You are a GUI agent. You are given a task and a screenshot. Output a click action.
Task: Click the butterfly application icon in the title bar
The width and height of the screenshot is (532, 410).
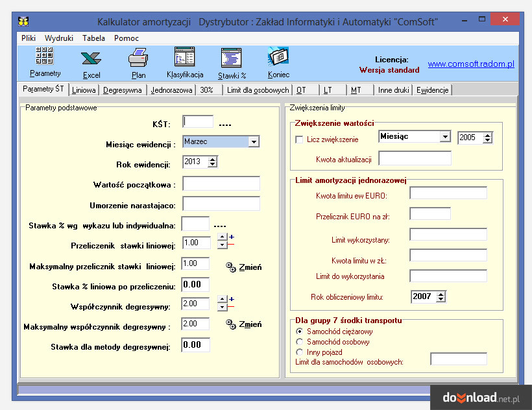coord(23,21)
